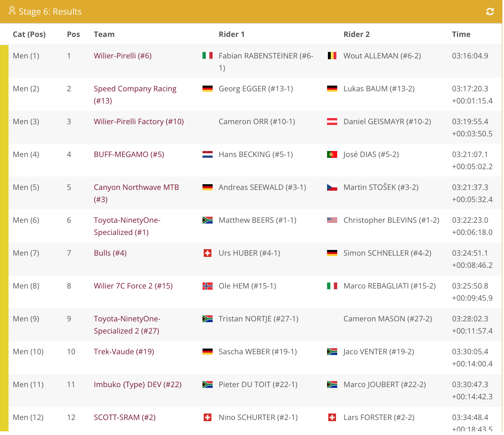Open the BUFF-MEGAMO (#5) team link
The width and height of the screenshot is (504, 435).
pos(129,154)
